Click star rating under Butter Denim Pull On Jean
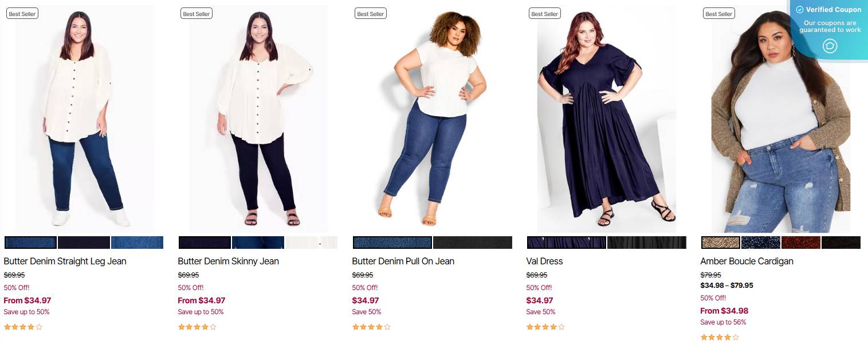Image resolution: width=868 pixels, height=344 pixels. coord(371,327)
